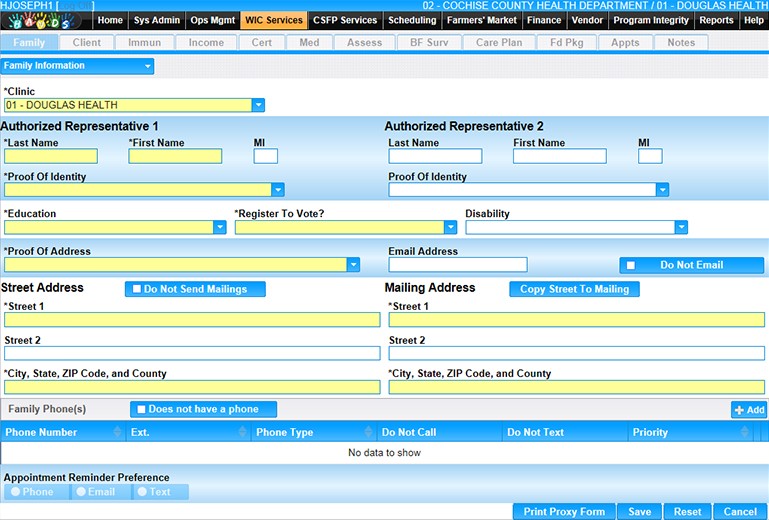Click the HANDS logo in top-left corner
The width and height of the screenshot is (769, 520).
coord(47,20)
